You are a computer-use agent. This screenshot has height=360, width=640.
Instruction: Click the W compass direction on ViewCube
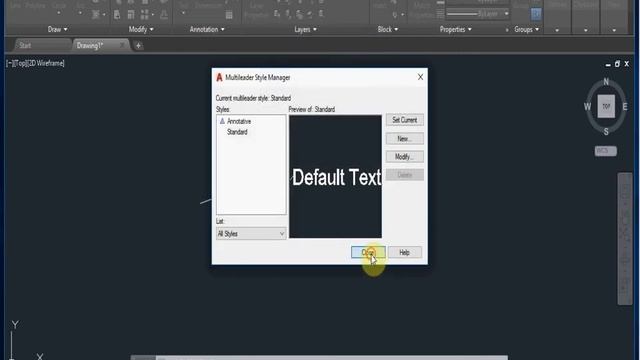587,107
